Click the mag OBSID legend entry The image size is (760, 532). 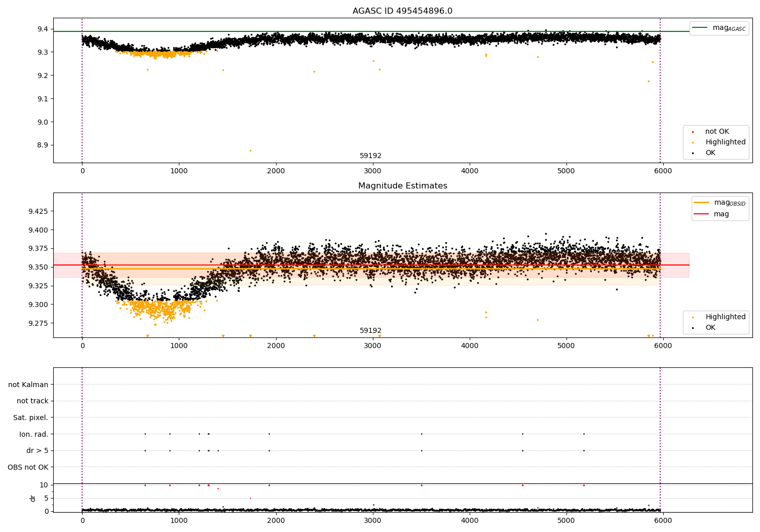(719, 203)
